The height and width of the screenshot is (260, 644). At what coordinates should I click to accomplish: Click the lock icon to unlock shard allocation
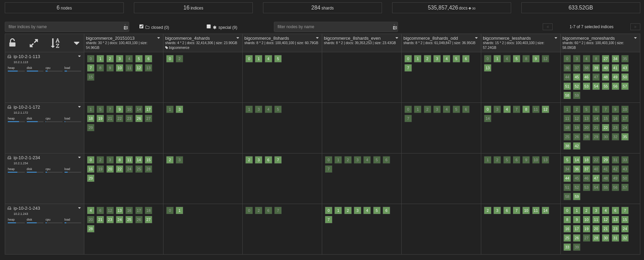[12, 43]
